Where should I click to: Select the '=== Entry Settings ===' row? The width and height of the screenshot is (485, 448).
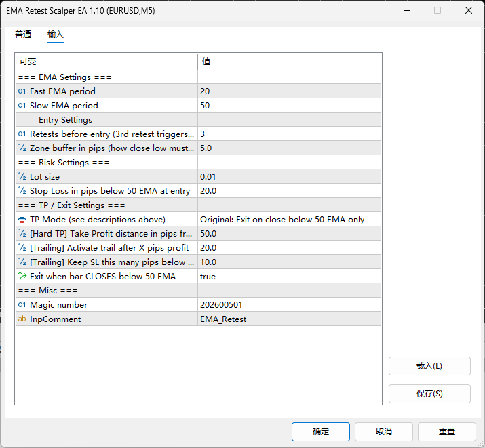click(198, 119)
